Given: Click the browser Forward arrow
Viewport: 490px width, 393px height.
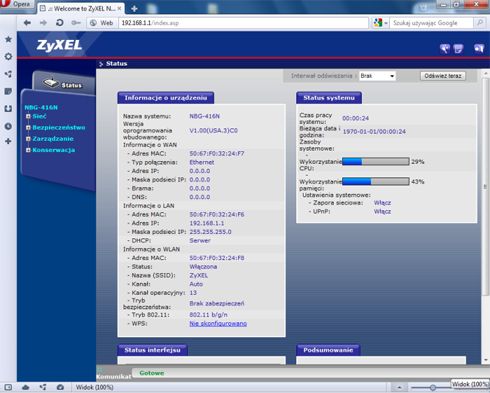Looking at the screenshot, I should coord(43,23).
